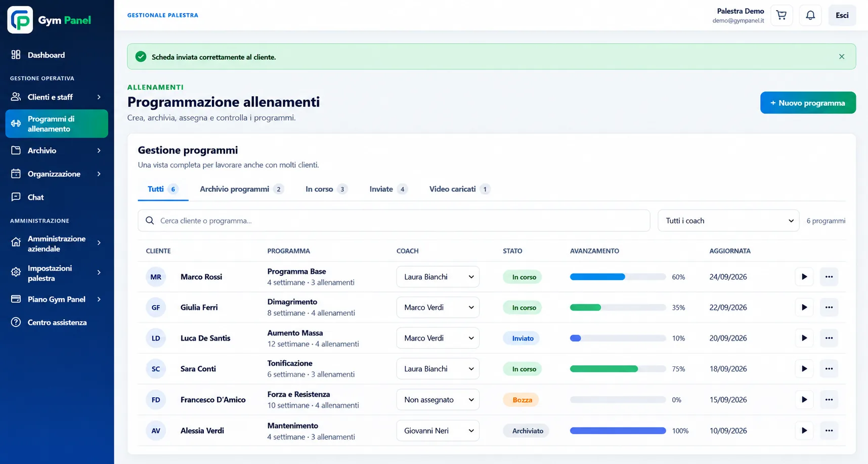Dismiss the success notification banner
The height and width of the screenshot is (464, 868).
(x=842, y=57)
